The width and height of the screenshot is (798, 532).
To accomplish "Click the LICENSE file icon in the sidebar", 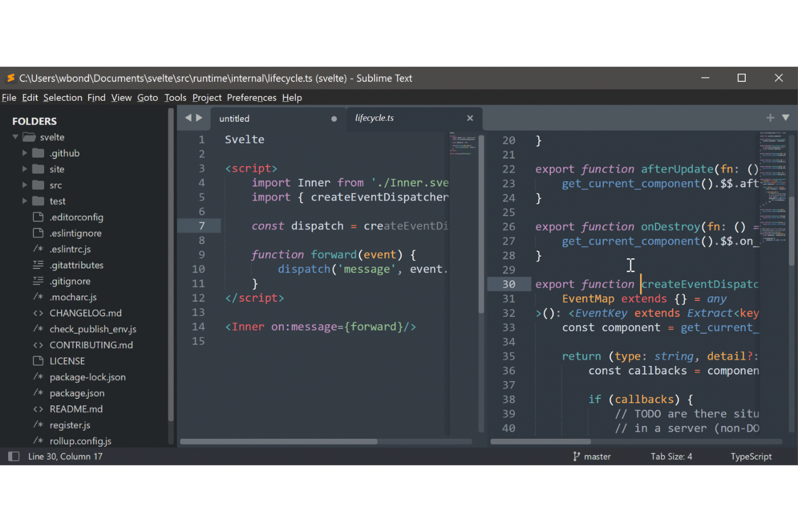I will [38, 361].
